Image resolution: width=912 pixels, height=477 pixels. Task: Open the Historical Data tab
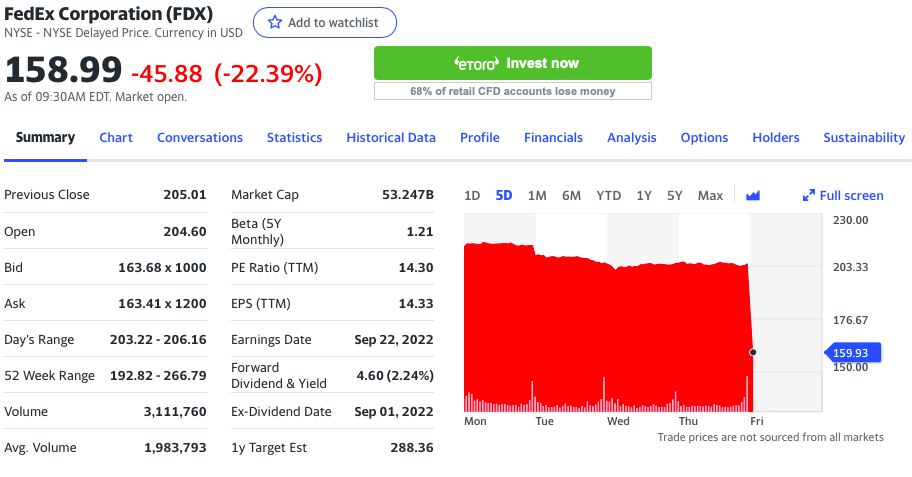pyautogui.click(x=391, y=137)
